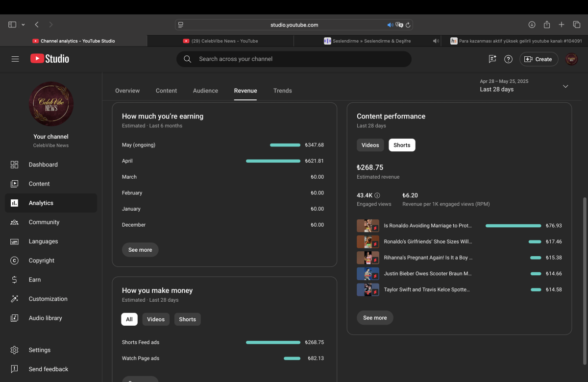588x382 pixels.
Task: Click the Customization magic wand icon
Action: (x=14, y=299)
